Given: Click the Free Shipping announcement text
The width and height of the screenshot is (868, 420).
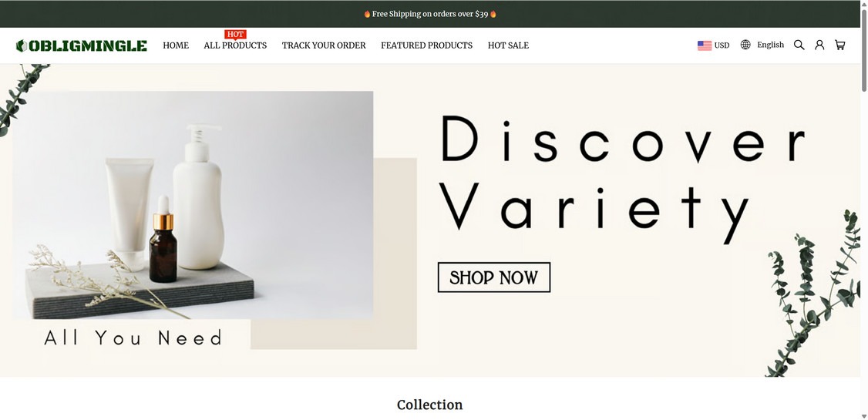Looking at the screenshot, I should 430,14.
